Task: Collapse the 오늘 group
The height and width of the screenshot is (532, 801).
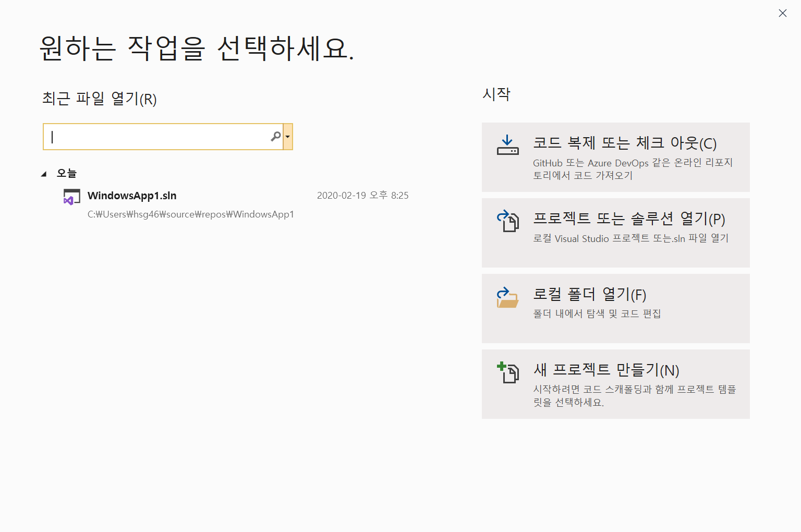Action: point(44,174)
